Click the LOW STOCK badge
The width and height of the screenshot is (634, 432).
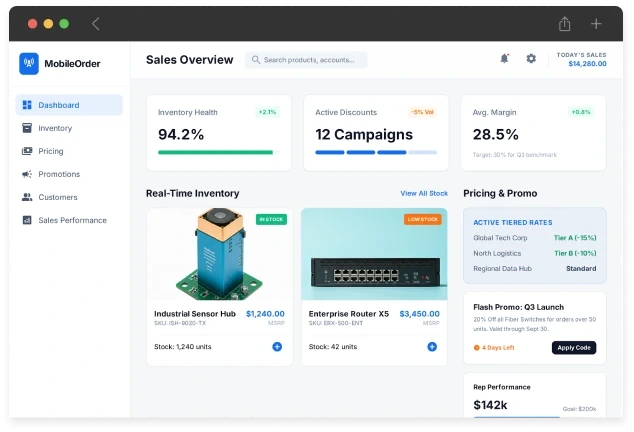tap(423, 219)
